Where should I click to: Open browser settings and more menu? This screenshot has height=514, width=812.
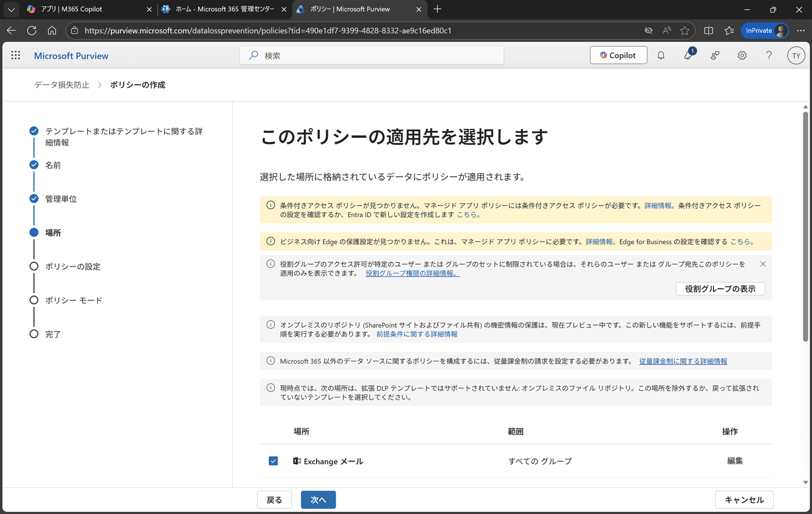pyautogui.click(x=801, y=30)
